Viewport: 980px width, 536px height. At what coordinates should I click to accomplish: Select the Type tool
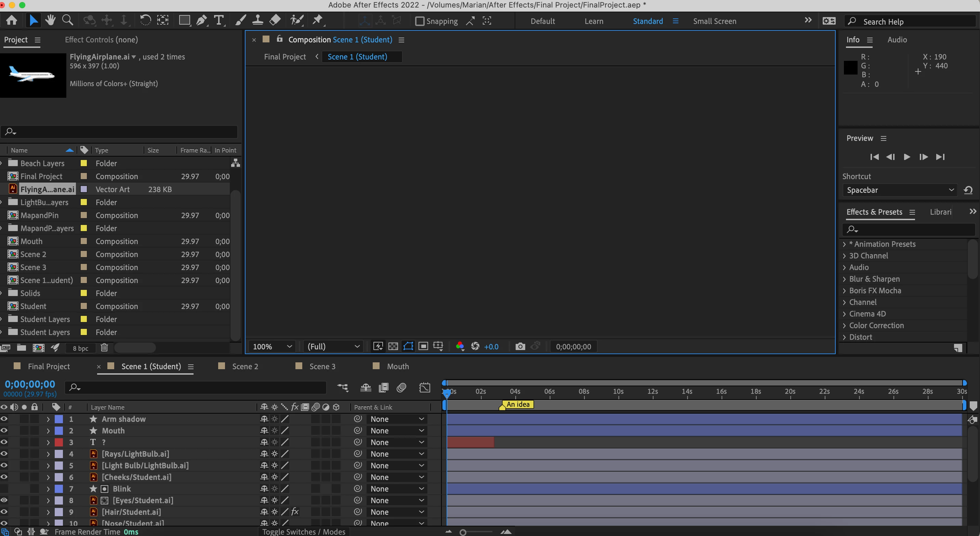(219, 20)
